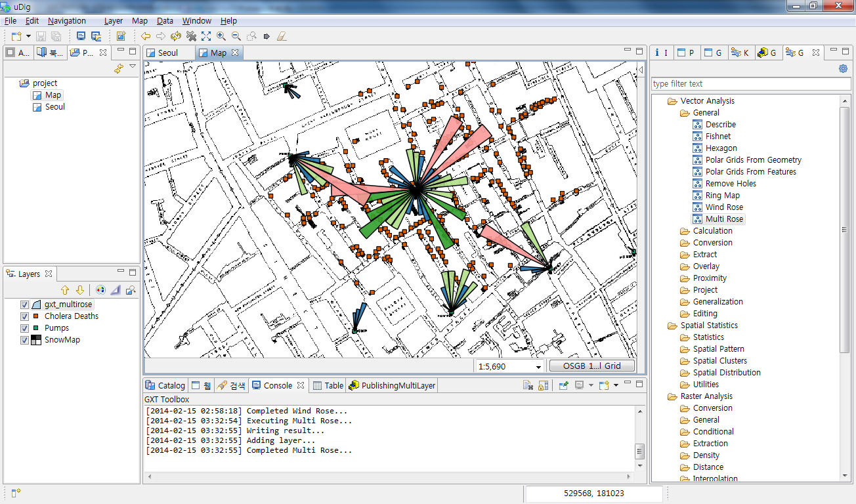The width and height of the screenshot is (856, 504).
Task: Uncheck the Pumps layer checkbox
Action: click(26, 327)
